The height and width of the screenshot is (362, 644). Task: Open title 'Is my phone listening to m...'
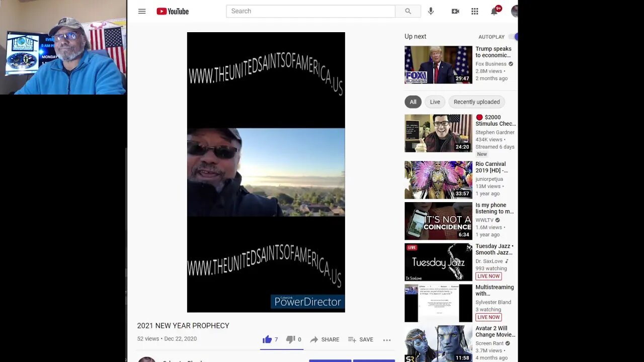(495, 208)
